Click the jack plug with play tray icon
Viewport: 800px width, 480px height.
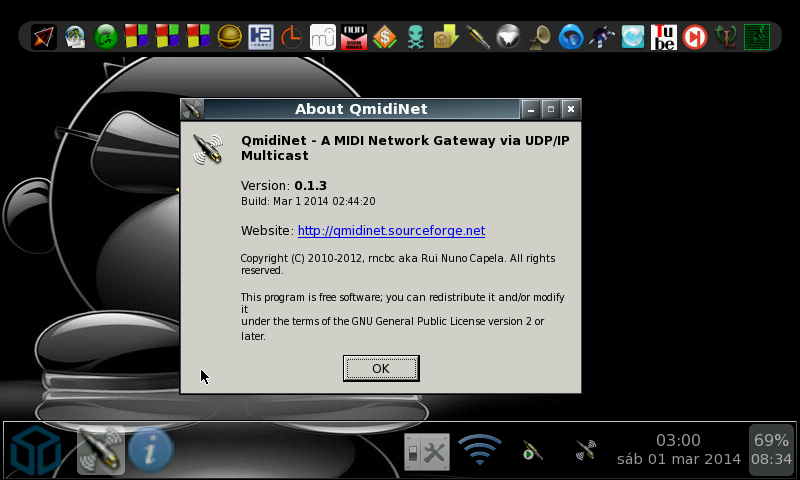point(532,450)
